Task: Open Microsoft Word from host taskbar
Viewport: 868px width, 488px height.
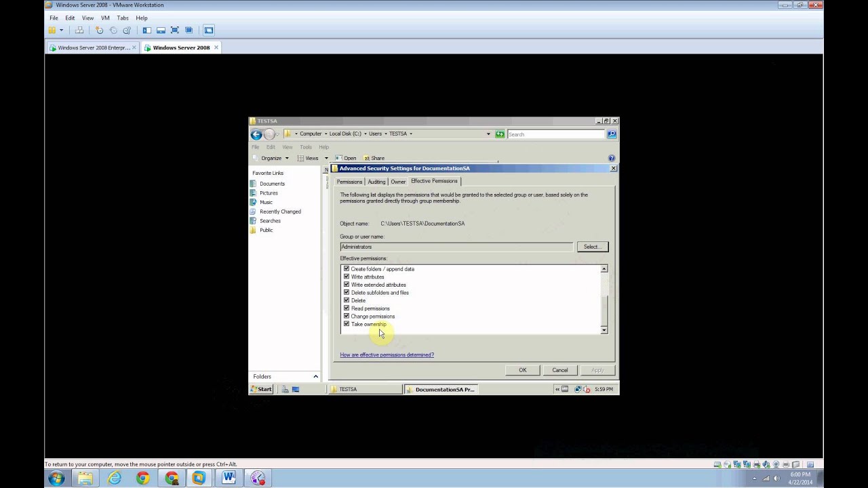Action: [229, 479]
